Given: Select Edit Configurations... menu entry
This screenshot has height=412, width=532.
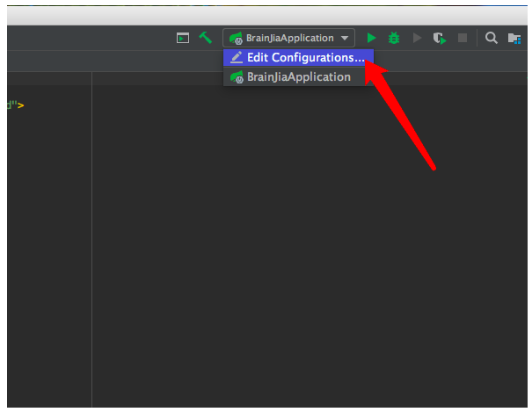Looking at the screenshot, I should [298, 58].
